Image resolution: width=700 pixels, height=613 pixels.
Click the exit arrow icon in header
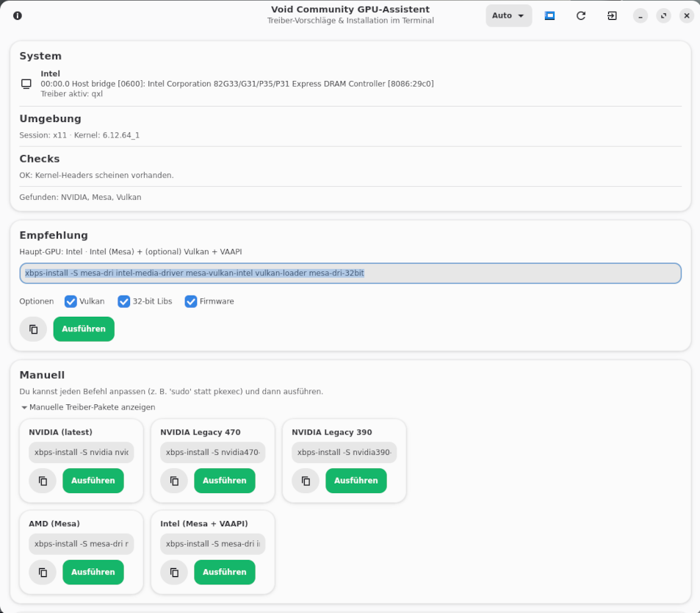(612, 15)
